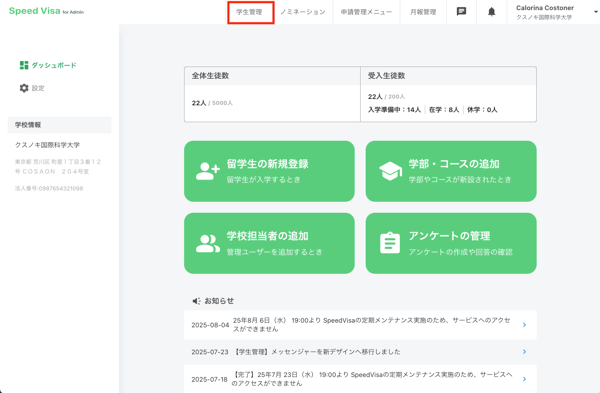Click the add-person icon on registration card
Viewport: 600px width, 393px height.
pos(207,171)
